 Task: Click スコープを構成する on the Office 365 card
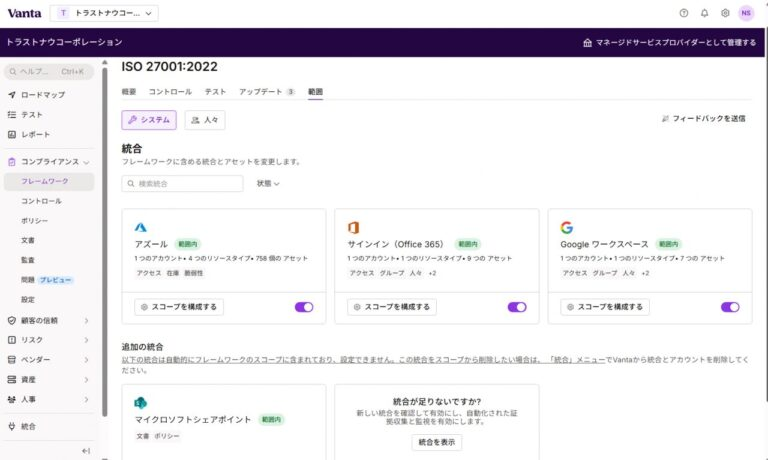(392, 307)
